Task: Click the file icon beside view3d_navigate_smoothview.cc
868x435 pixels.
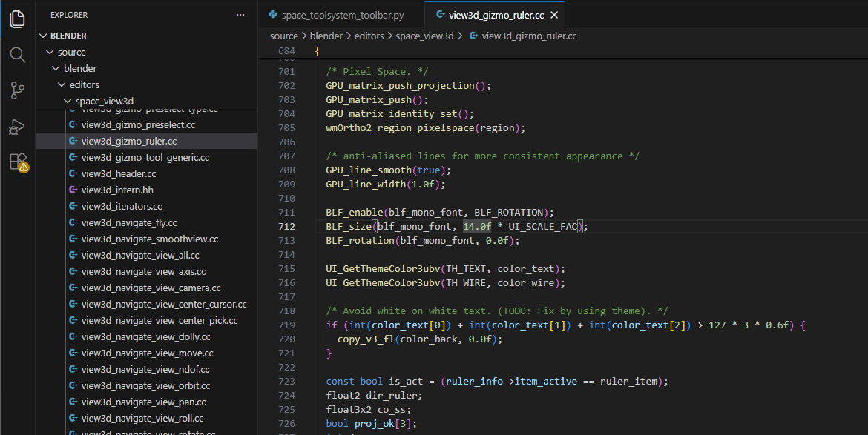Action: tap(73, 239)
